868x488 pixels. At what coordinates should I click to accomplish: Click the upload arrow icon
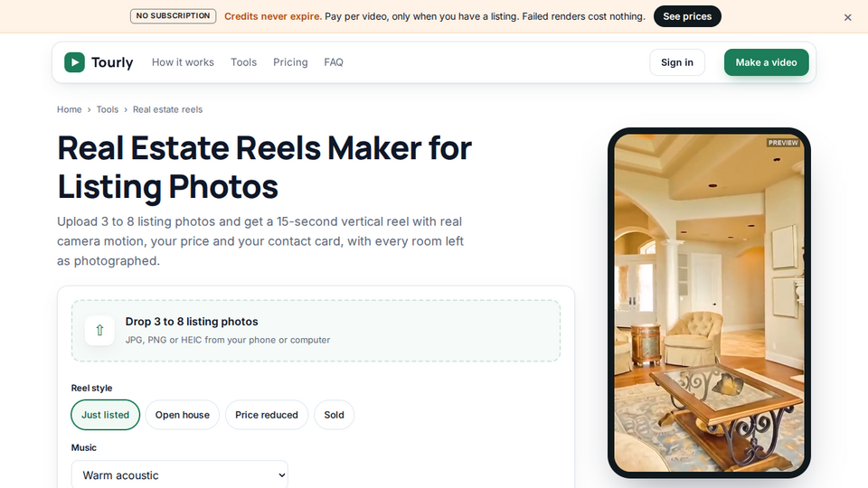(x=99, y=331)
